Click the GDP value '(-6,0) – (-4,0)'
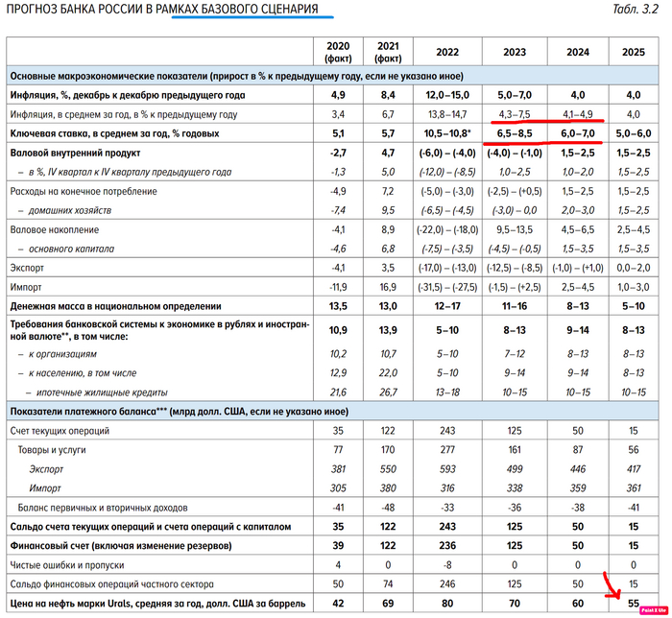This screenshot has width=672, height=618. pyautogui.click(x=447, y=153)
